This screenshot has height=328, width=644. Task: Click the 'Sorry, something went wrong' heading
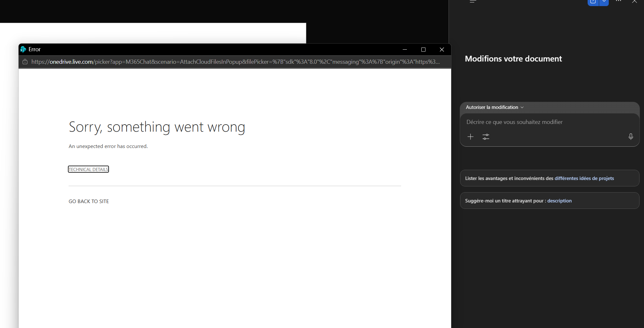(x=157, y=127)
